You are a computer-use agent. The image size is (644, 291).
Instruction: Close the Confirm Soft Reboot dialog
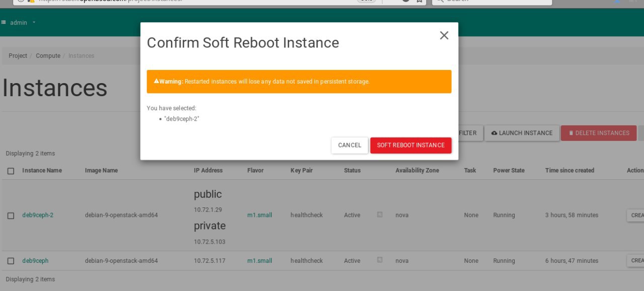tap(444, 35)
